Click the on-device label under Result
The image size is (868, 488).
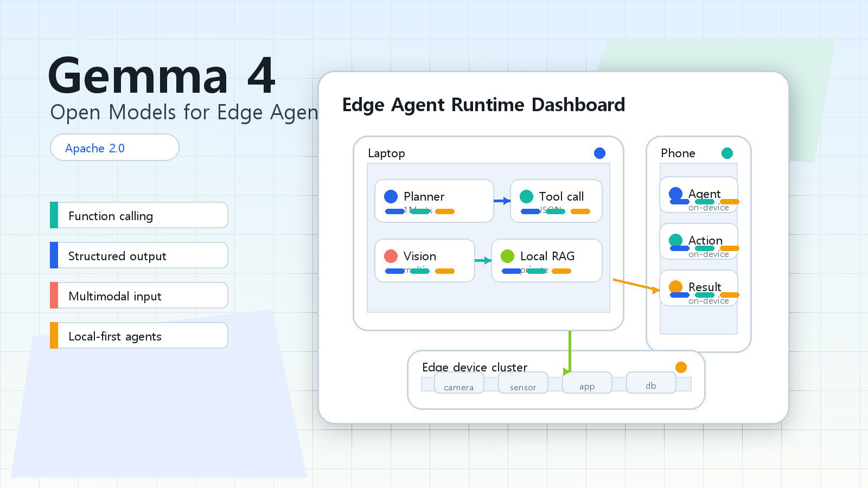pyautogui.click(x=709, y=301)
